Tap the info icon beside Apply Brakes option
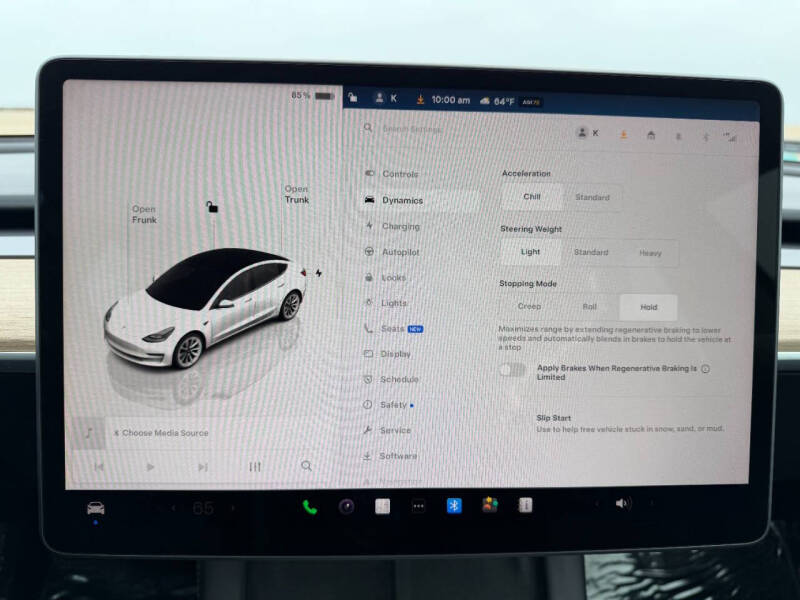800x600 pixels. [x=706, y=369]
